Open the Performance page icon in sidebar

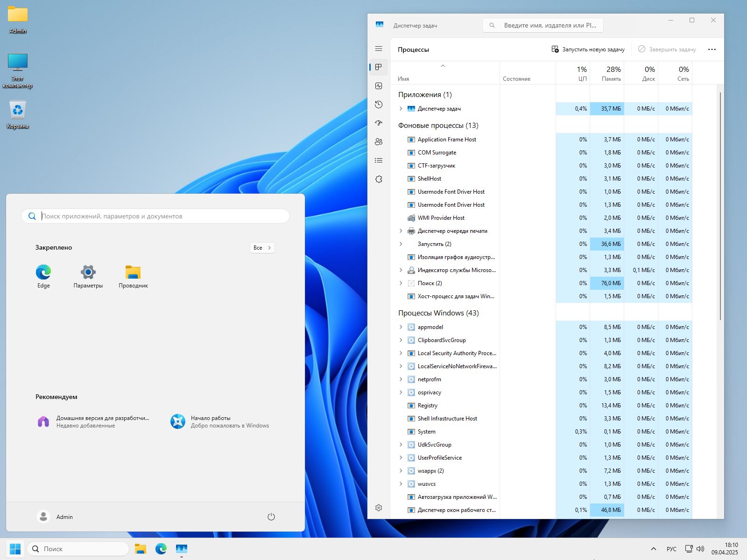click(379, 86)
